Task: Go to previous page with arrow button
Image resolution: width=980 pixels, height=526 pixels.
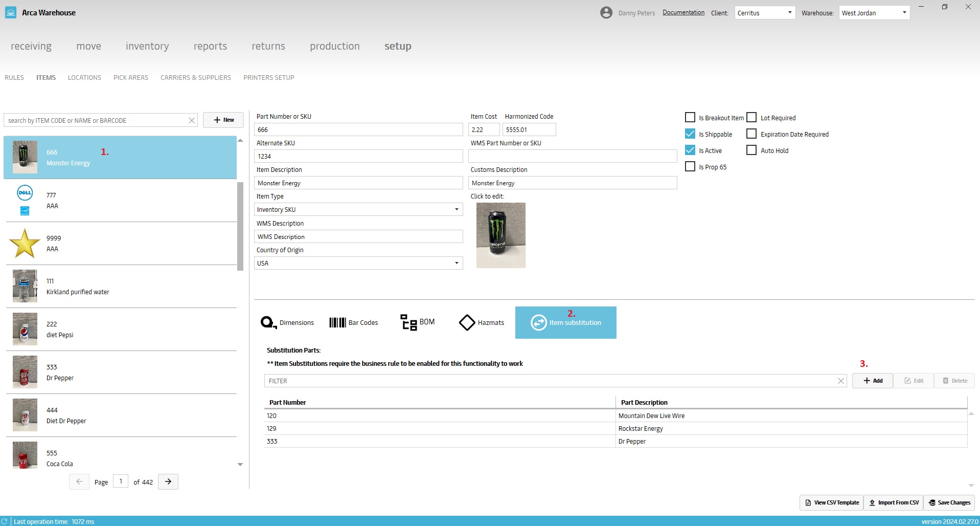Action: [x=79, y=482]
